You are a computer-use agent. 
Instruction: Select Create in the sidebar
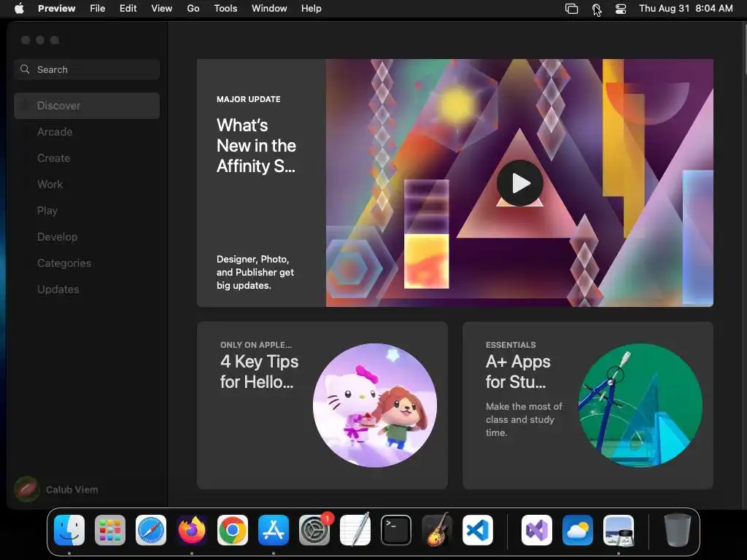pyautogui.click(x=87, y=158)
